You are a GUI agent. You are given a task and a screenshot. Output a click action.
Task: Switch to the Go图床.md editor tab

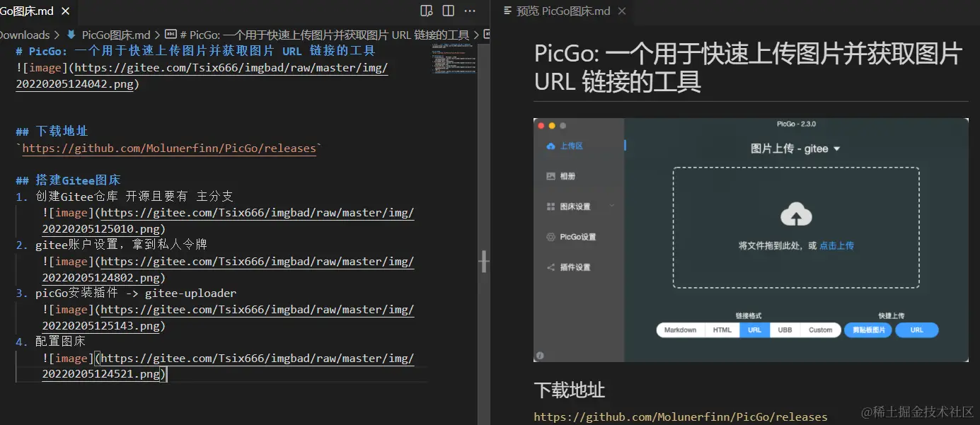(27, 11)
